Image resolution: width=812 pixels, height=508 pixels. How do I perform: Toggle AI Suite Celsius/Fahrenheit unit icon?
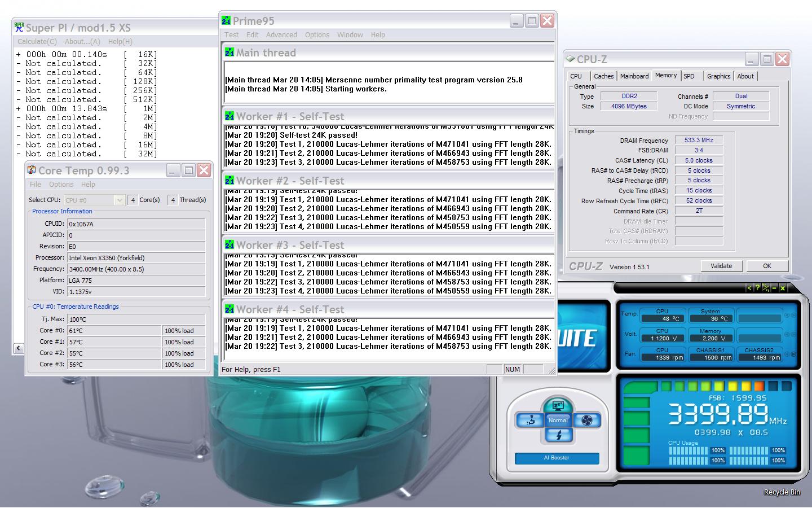click(x=766, y=288)
